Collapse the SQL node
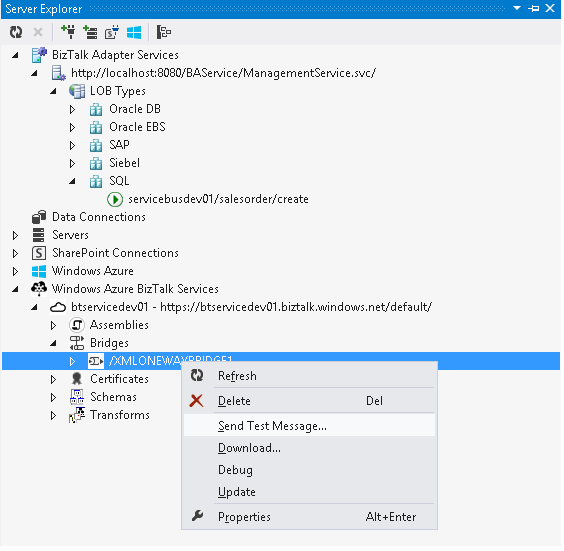Viewport: 564px width, 551px height. [72, 182]
